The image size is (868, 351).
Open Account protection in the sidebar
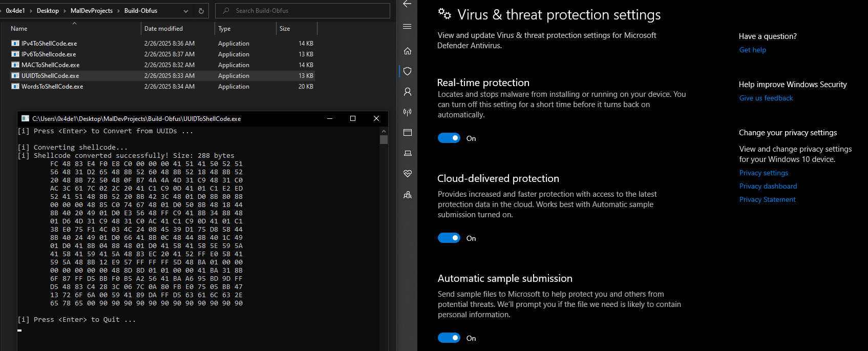[x=408, y=92]
